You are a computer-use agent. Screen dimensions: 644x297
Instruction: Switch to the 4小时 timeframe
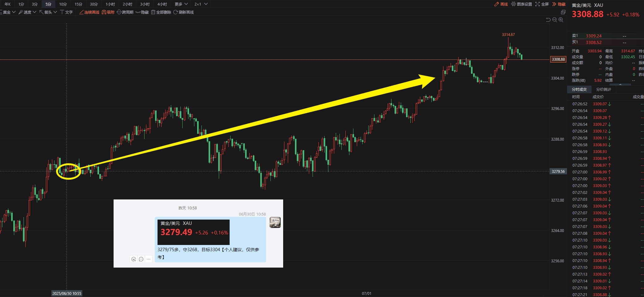pyautogui.click(x=162, y=4)
